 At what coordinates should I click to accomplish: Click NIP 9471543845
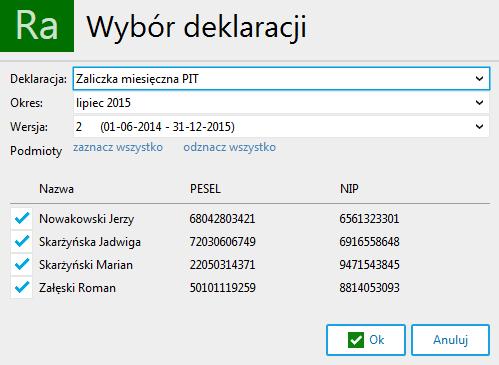tap(369, 265)
